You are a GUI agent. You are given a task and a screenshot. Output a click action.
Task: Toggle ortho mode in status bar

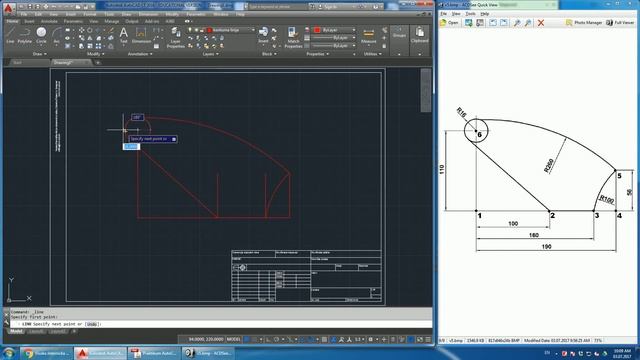tap(268, 340)
